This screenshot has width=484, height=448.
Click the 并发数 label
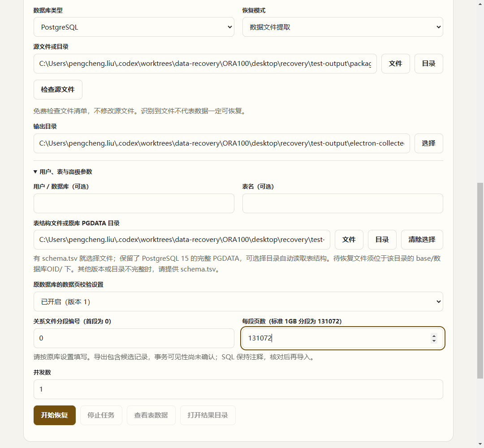(42, 372)
